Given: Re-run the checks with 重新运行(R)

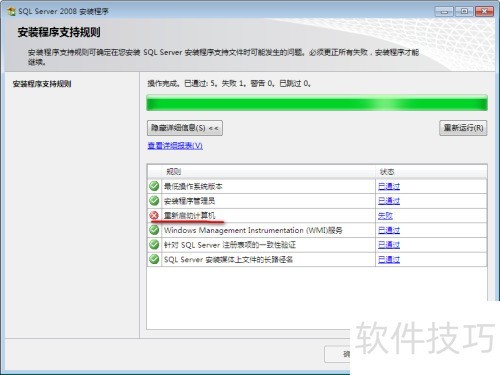Looking at the screenshot, I should point(463,128).
